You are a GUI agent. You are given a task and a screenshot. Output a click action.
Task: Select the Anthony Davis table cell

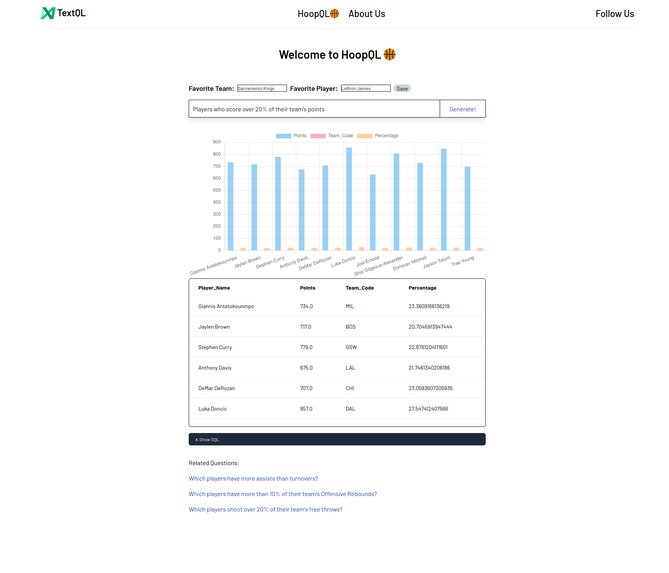click(x=215, y=368)
